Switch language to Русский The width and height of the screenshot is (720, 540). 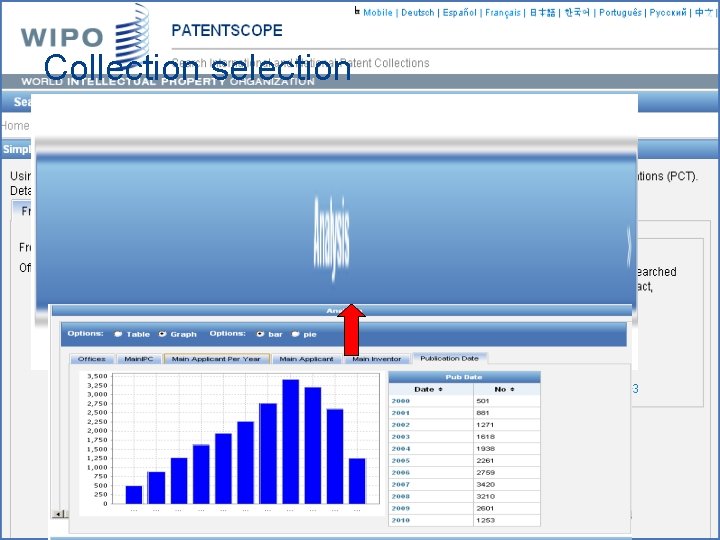[668, 13]
